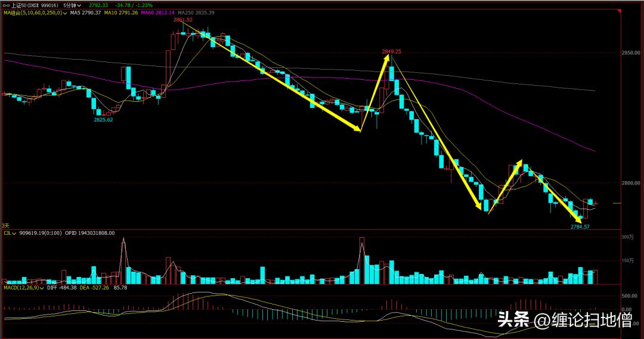This screenshot has height=339, width=644.
Task: Click the 2825.62 low price label
Action: (103, 120)
